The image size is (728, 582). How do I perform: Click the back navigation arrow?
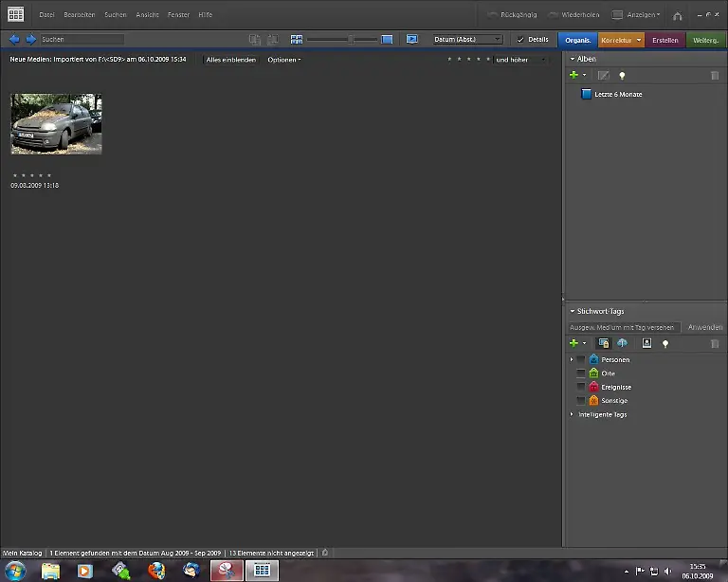click(x=14, y=40)
